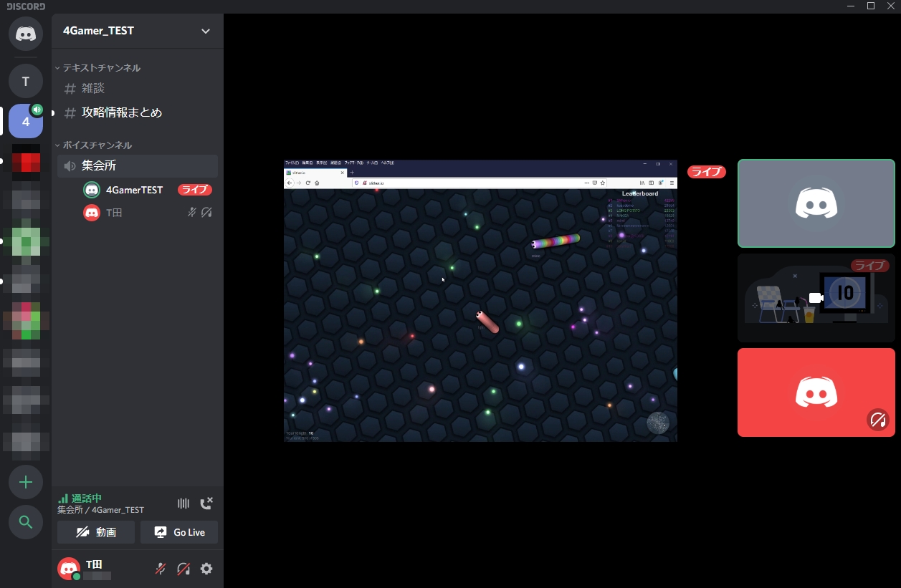
Task: Select the 4Gamer_TEST server icon
Action: tap(26, 121)
